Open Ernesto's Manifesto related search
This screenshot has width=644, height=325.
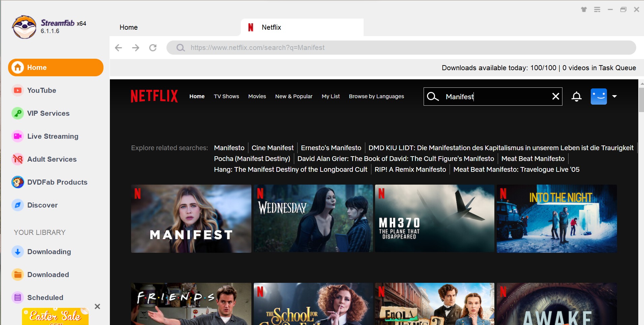tap(331, 148)
